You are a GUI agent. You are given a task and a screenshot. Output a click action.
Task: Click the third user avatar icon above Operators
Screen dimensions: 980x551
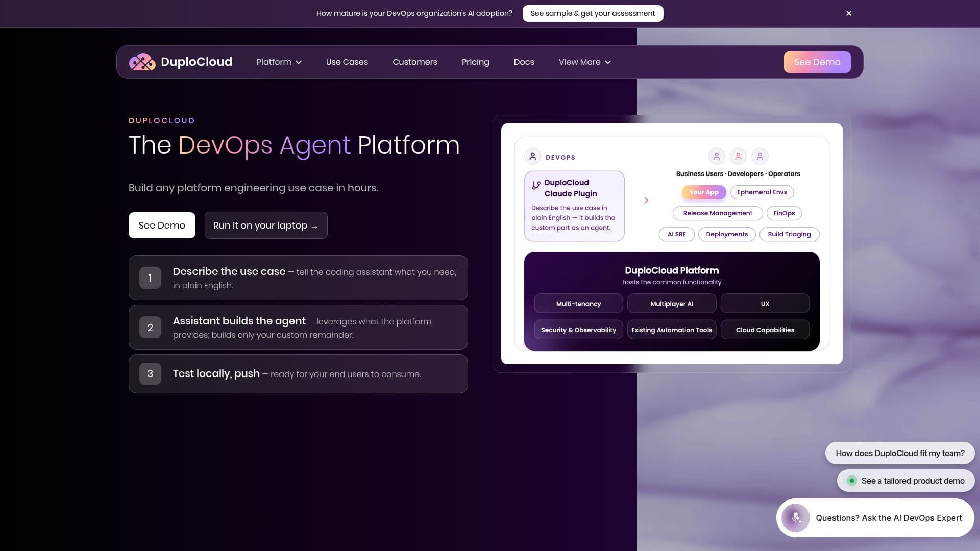pyautogui.click(x=759, y=157)
